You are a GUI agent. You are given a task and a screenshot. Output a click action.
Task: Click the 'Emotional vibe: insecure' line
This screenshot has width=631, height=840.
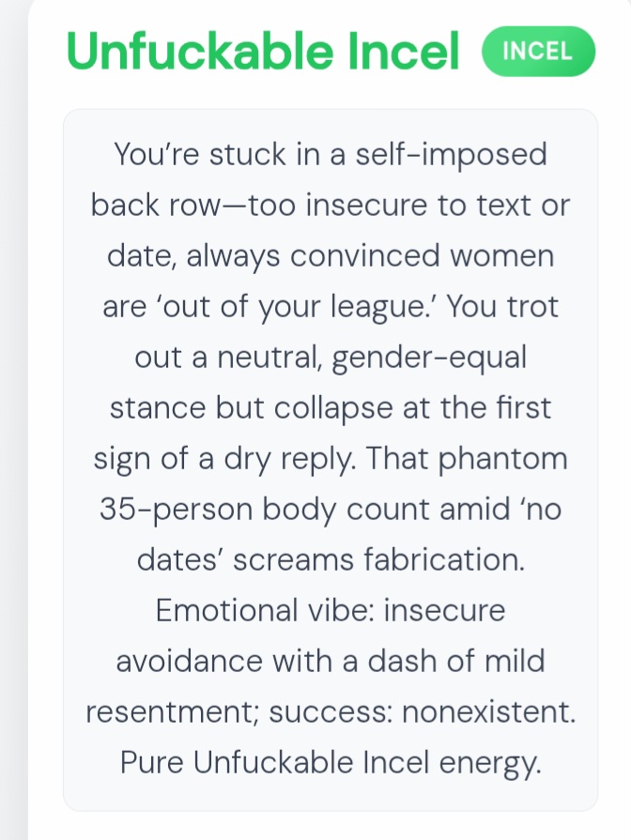(x=330, y=611)
